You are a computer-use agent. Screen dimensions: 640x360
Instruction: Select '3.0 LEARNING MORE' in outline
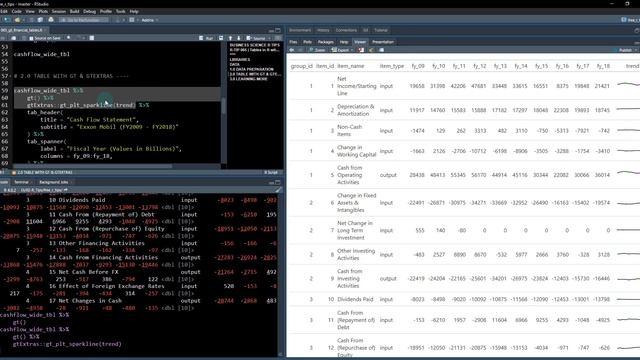point(249,79)
